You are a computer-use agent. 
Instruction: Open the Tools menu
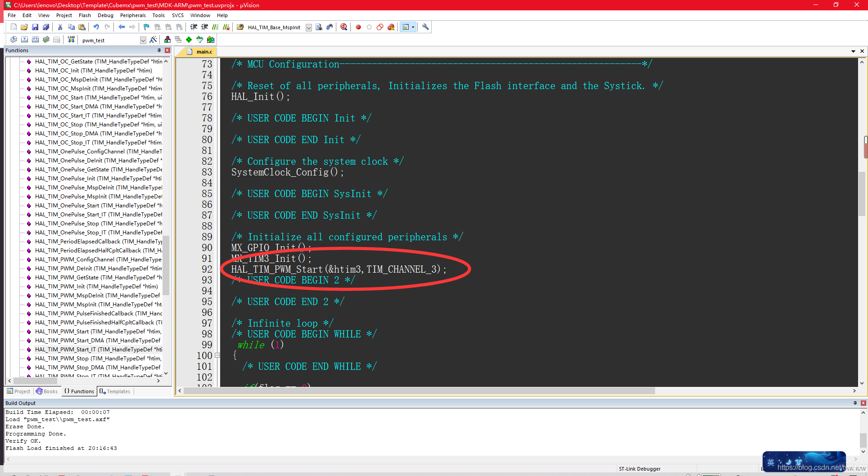click(158, 15)
